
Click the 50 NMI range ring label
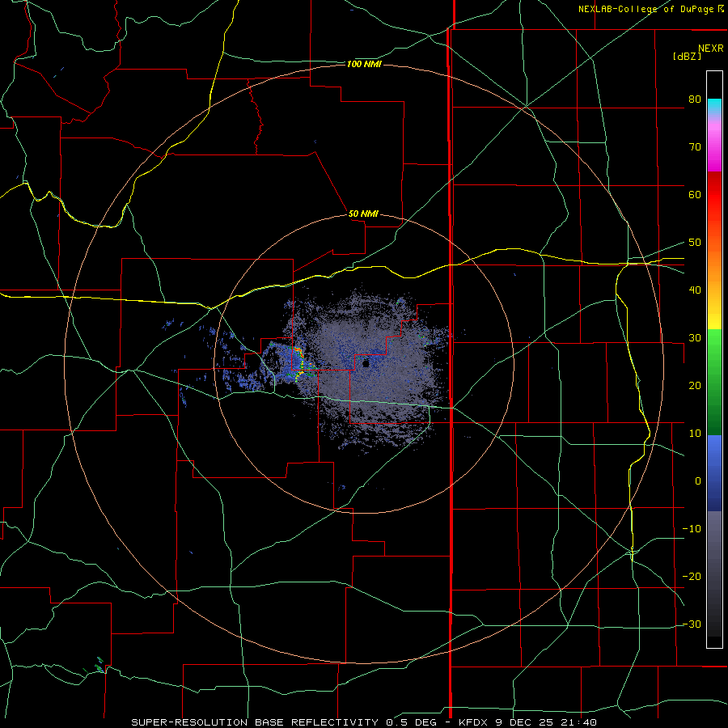(x=363, y=214)
